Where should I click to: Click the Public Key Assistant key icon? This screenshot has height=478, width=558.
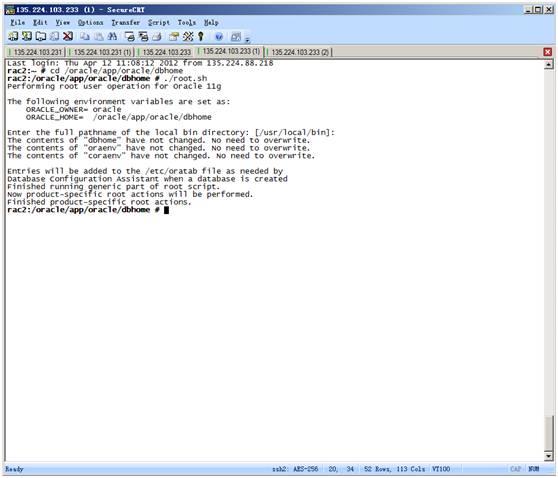point(201,36)
